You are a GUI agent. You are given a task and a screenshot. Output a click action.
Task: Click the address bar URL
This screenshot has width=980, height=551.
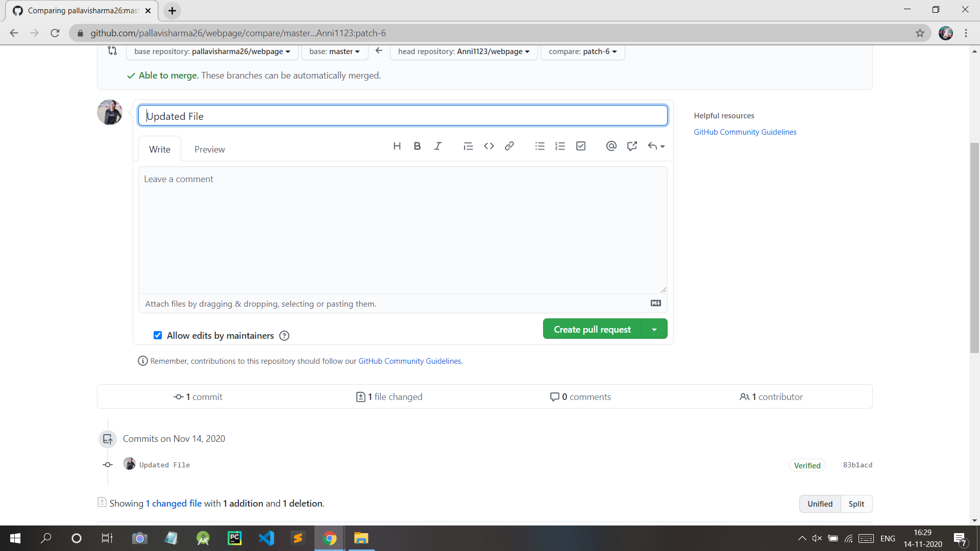(x=238, y=33)
